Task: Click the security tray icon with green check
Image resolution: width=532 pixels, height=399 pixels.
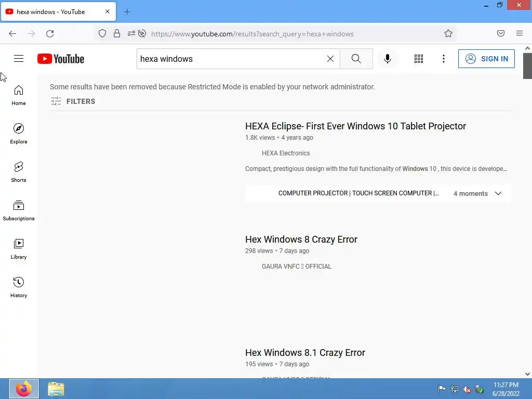Action: pyautogui.click(x=480, y=389)
